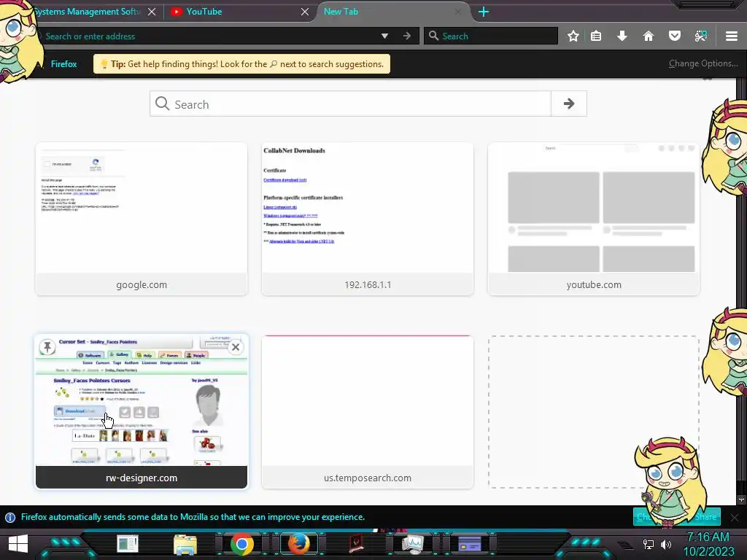Screen dimensions: 747x560
Task: Switch to the Systems Management Software tab
Action: click(88, 12)
